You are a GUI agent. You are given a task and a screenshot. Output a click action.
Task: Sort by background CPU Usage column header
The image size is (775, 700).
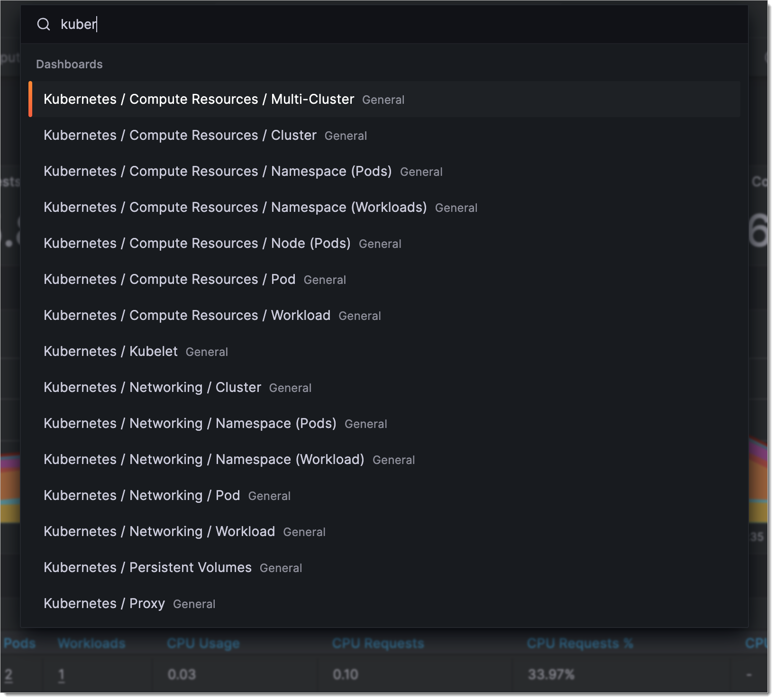203,643
